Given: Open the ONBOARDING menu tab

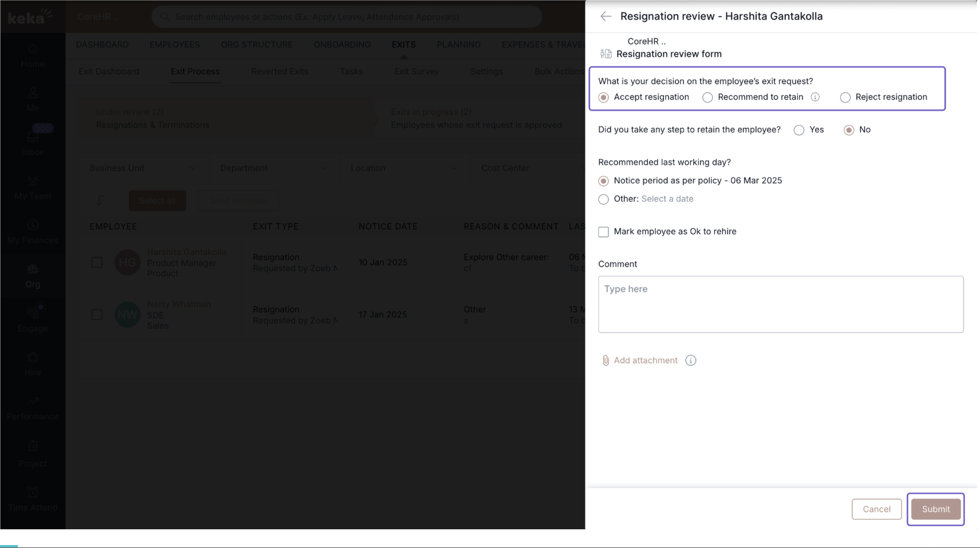Looking at the screenshot, I should (342, 45).
